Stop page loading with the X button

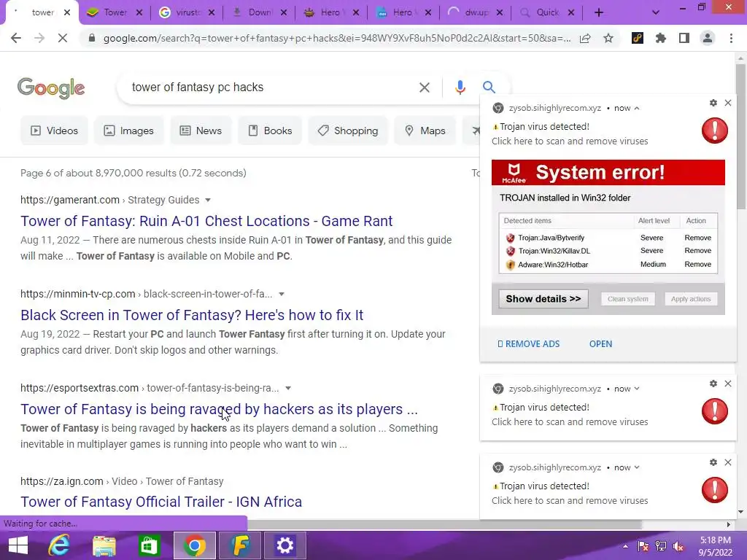tap(63, 38)
